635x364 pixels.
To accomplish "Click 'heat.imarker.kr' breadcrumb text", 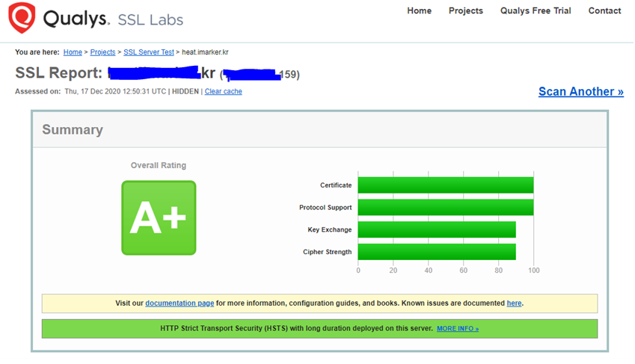I will coord(205,52).
